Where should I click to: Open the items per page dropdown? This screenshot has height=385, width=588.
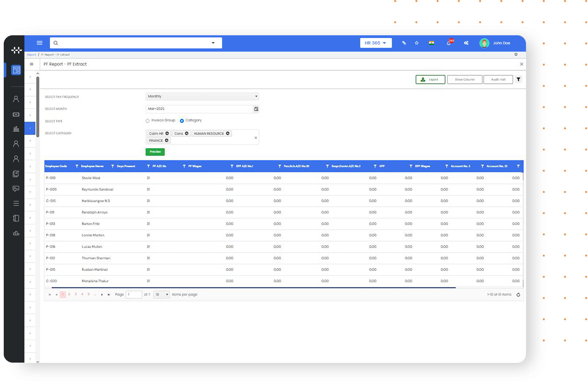tap(161, 294)
